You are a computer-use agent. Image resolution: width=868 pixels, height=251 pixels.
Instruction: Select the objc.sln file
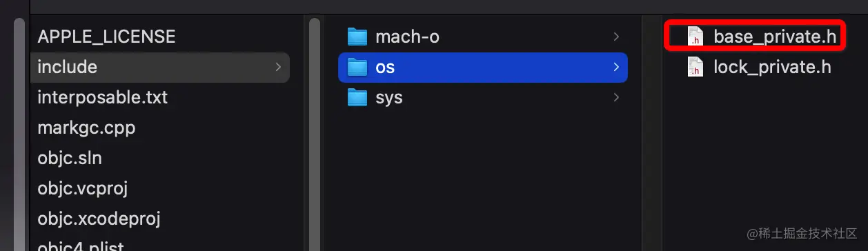70,158
